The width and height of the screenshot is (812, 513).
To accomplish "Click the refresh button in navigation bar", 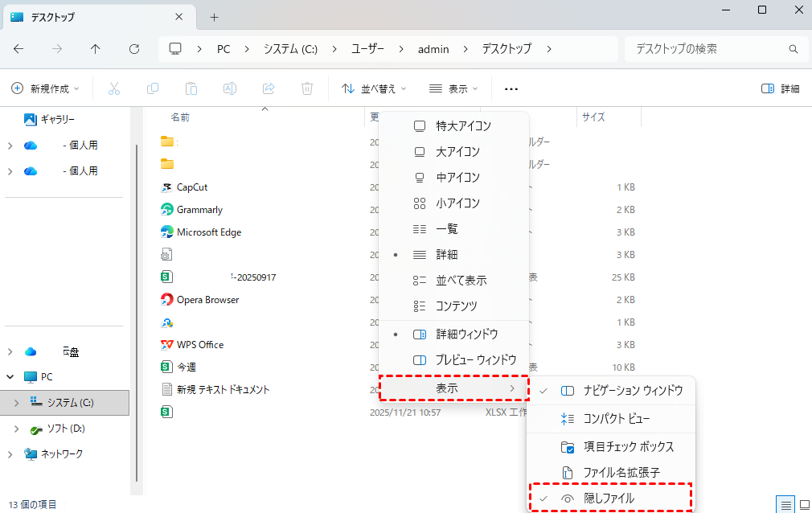I will click(134, 49).
